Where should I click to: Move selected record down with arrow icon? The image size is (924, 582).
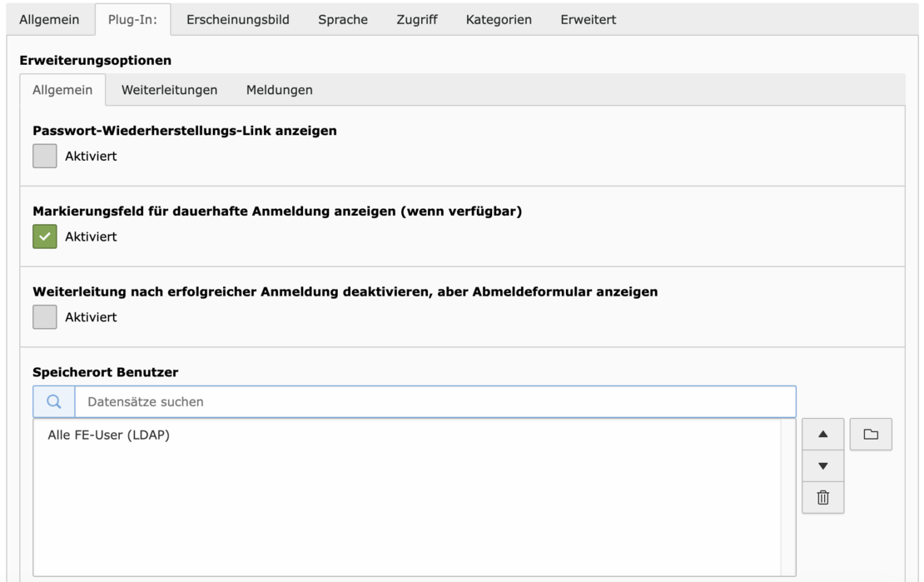click(x=822, y=466)
